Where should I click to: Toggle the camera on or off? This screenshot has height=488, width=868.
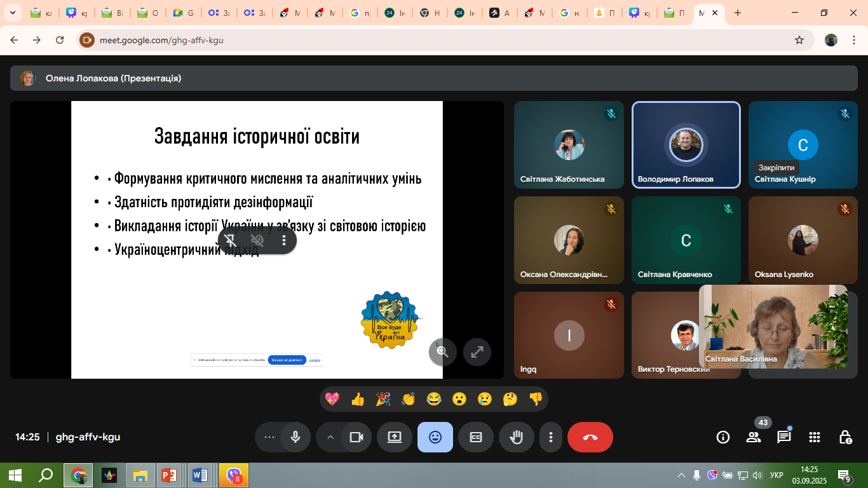(x=356, y=437)
